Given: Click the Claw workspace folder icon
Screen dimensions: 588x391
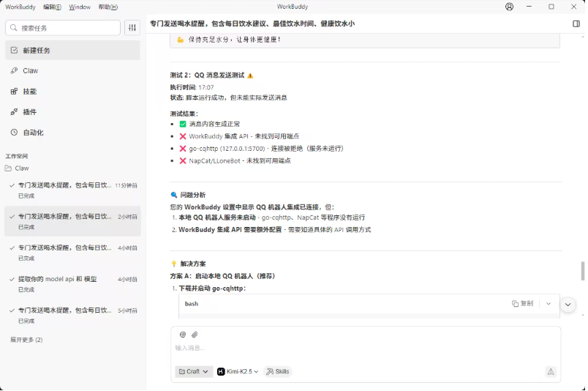Looking at the screenshot, I should point(8,168).
